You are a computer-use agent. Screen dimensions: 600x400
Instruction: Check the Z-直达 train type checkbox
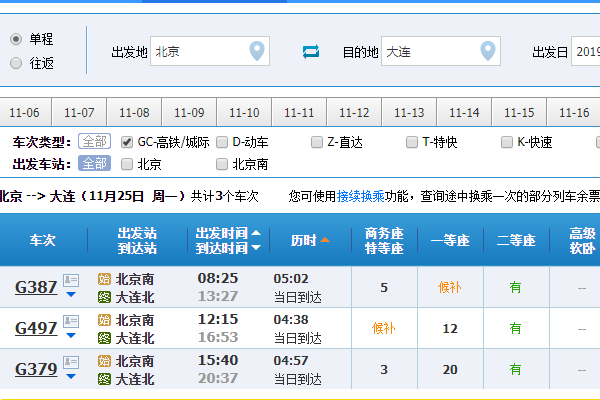pos(317,142)
